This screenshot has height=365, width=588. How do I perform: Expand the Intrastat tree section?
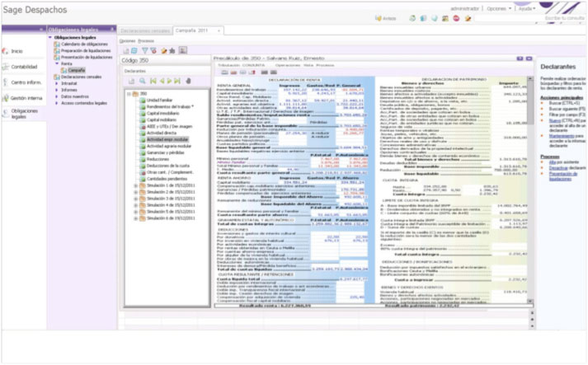(55, 83)
